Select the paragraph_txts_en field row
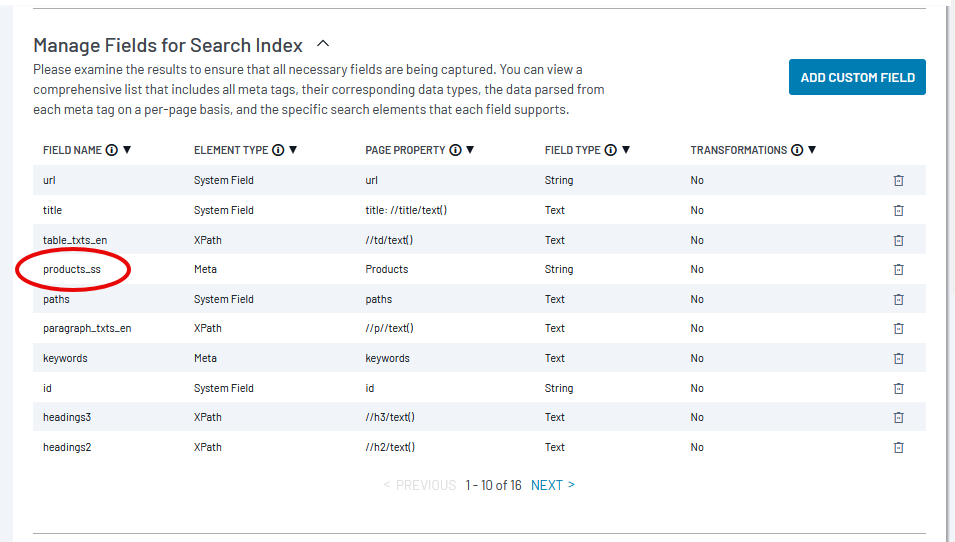The height and width of the screenshot is (542, 955). coord(479,328)
